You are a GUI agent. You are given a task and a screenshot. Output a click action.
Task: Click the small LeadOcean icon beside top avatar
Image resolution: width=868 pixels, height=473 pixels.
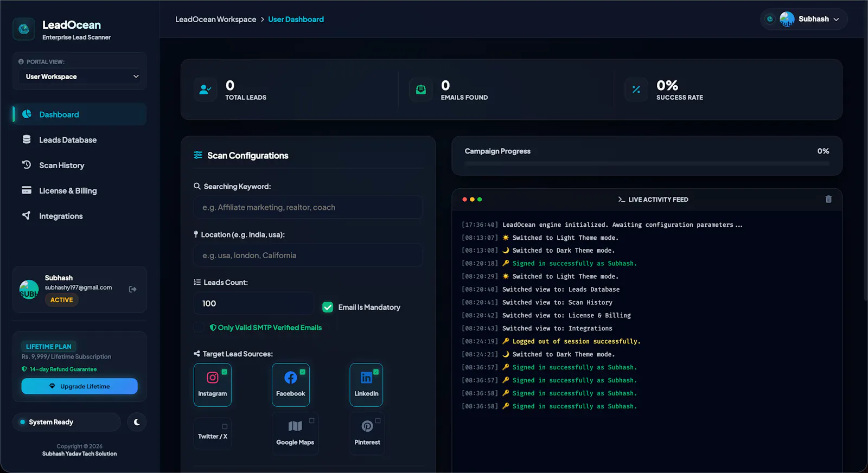point(770,19)
